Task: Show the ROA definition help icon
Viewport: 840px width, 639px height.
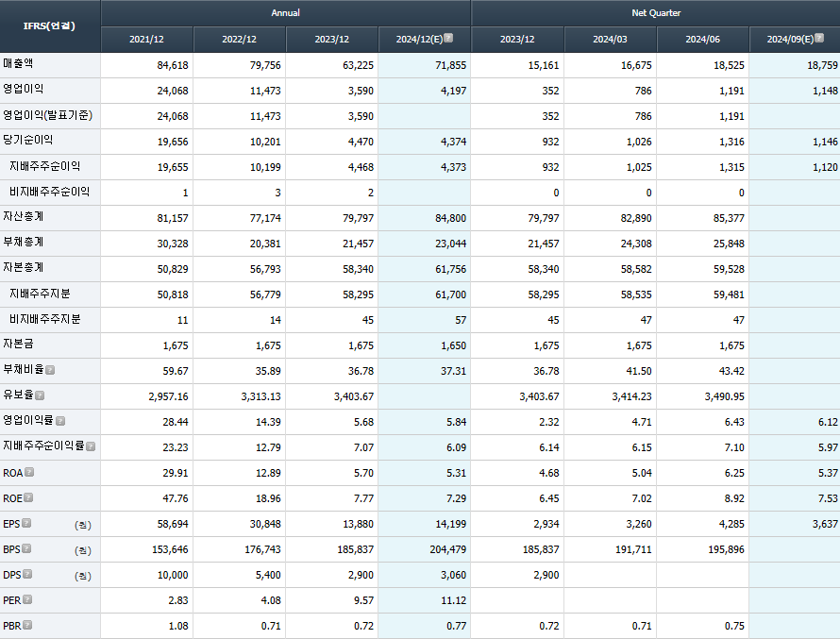Action: click(29, 472)
